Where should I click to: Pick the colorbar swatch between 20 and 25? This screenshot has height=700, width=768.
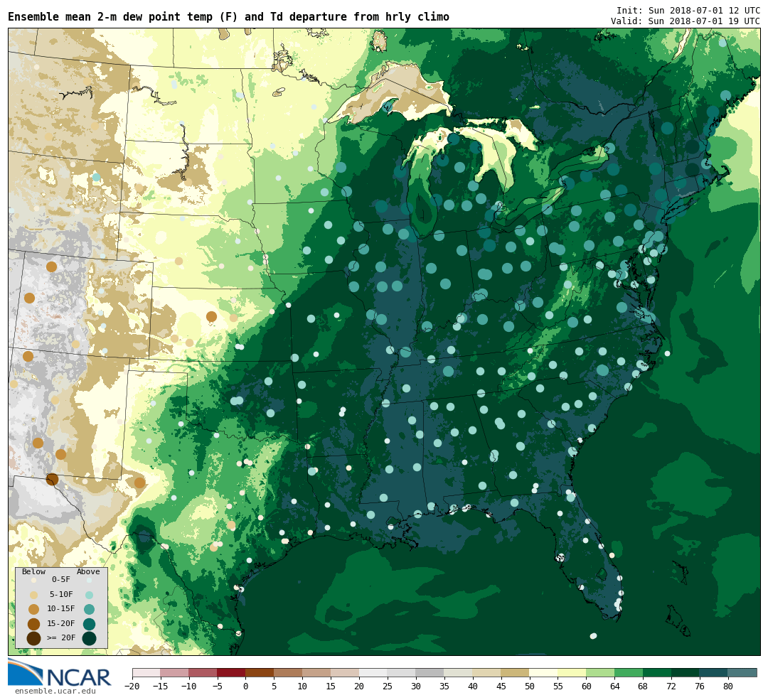[x=374, y=672]
